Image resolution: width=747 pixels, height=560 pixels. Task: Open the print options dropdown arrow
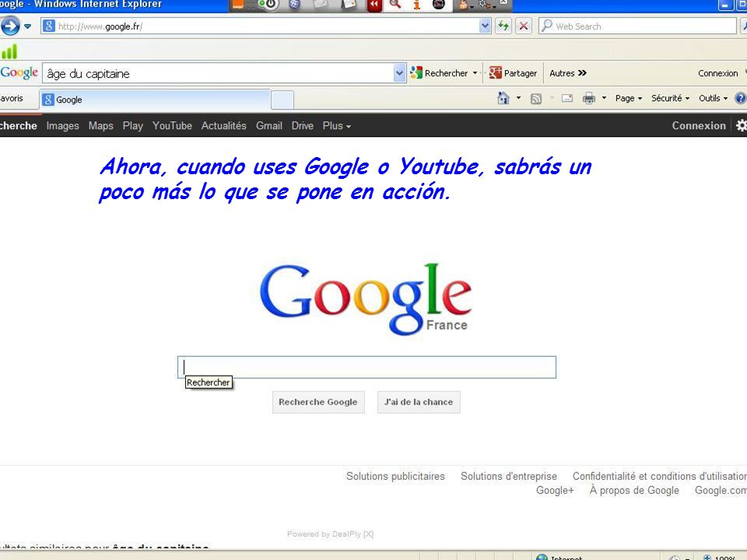coord(604,98)
